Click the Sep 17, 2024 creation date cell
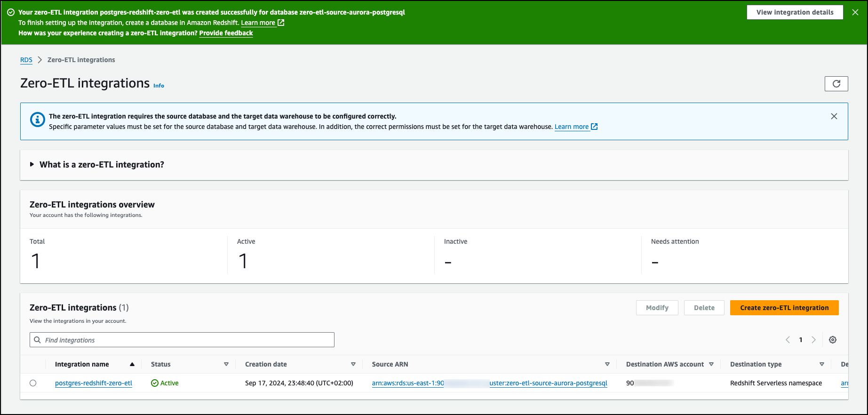Screen dimensions: 868x415 point(299,383)
